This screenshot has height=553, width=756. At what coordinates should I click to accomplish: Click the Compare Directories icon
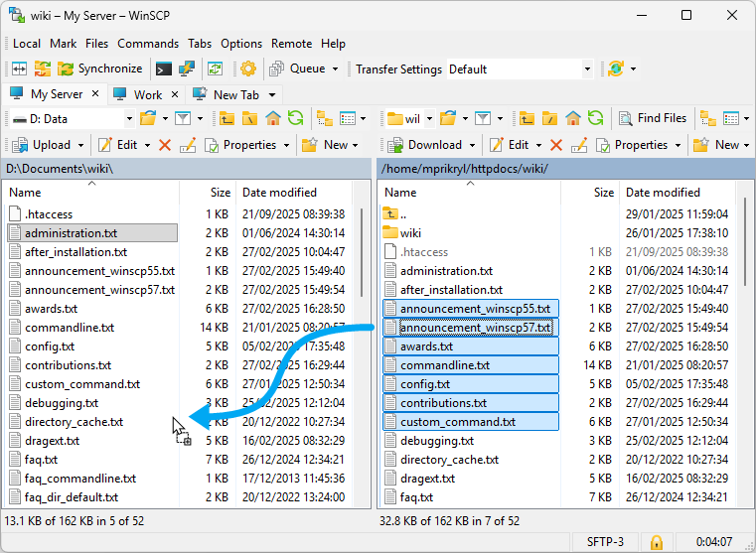[19, 69]
